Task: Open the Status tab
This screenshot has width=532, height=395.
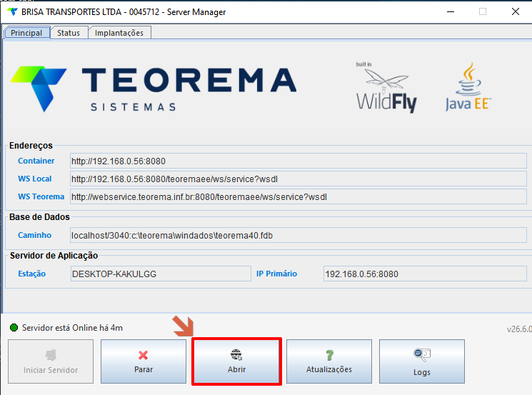Action: 69,33
